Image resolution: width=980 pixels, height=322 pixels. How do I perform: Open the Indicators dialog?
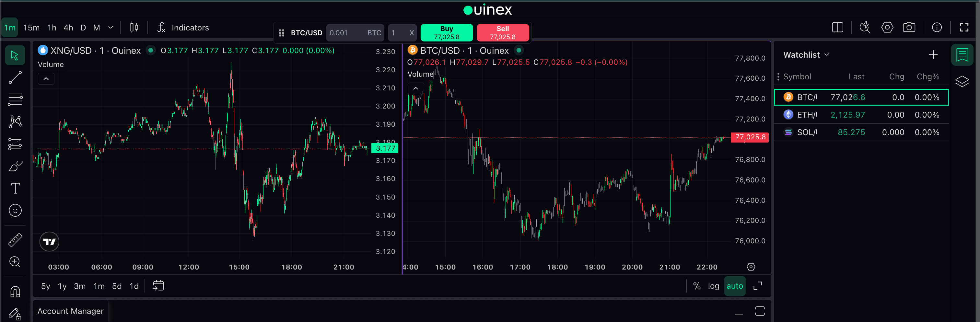(183, 27)
